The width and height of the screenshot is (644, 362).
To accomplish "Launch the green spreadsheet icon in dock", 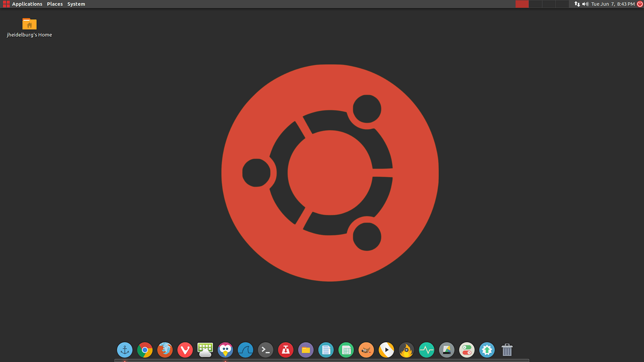I will [346, 349].
